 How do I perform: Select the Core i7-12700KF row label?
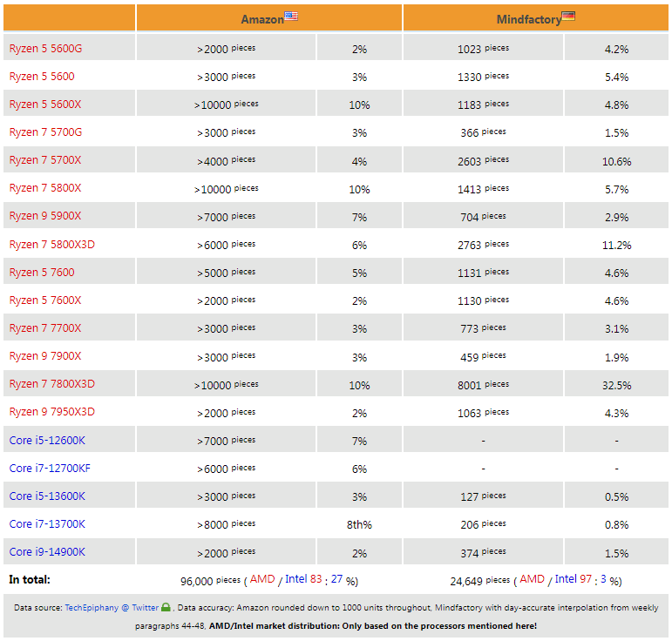50,468
